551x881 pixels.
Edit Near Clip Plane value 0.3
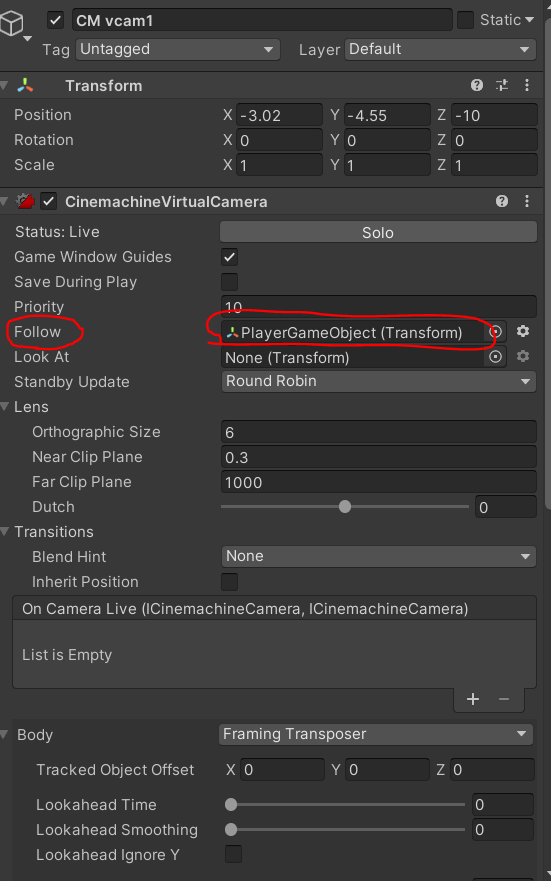click(379, 457)
